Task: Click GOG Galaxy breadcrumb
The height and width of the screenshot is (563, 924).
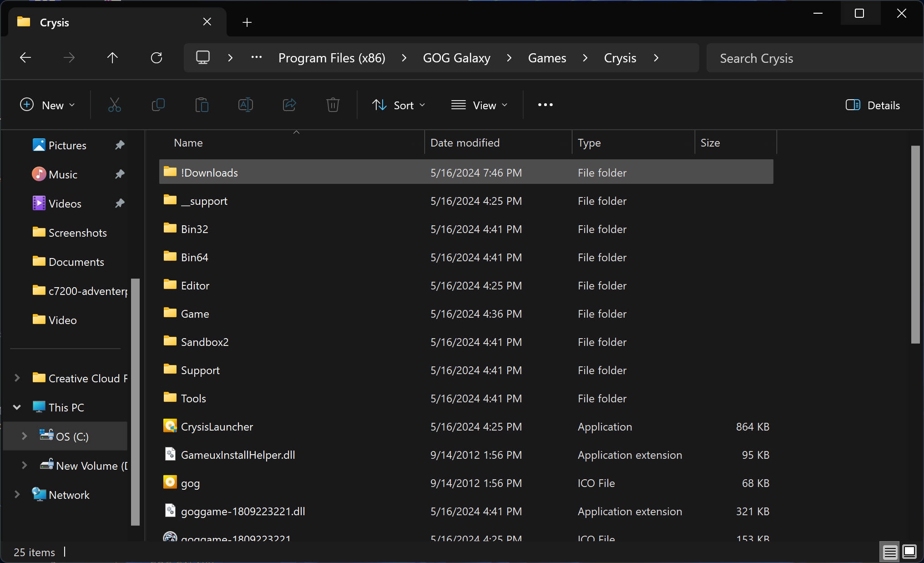Action: click(x=456, y=58)
